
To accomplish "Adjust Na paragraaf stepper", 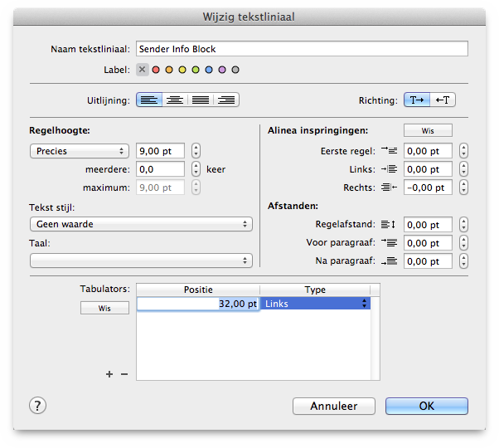I will (463, 261).
